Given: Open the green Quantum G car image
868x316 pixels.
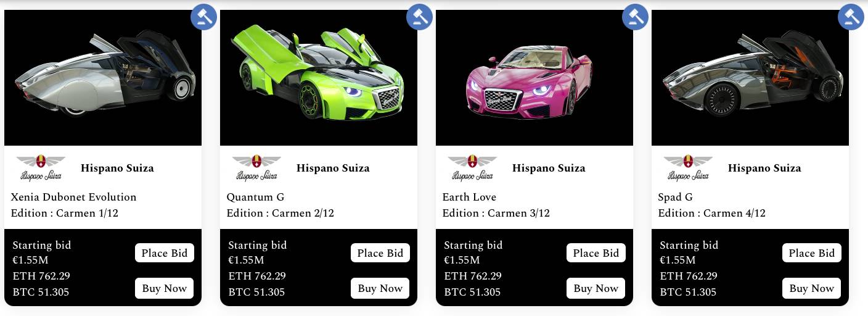Looking at the screenshot, I should pyautogui.click(x=319, y=78).
